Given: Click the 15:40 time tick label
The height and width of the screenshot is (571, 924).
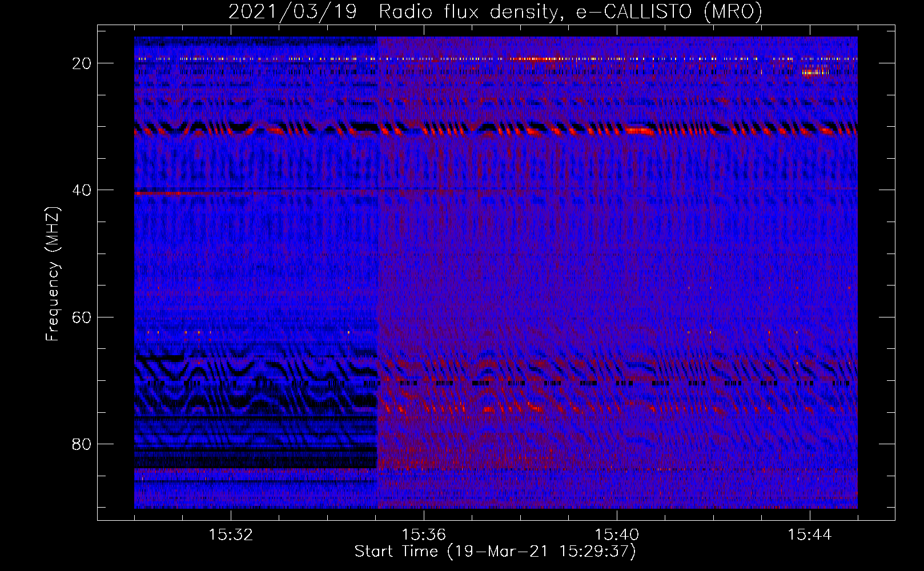Looking at the screenshot, I should point(617,535).
